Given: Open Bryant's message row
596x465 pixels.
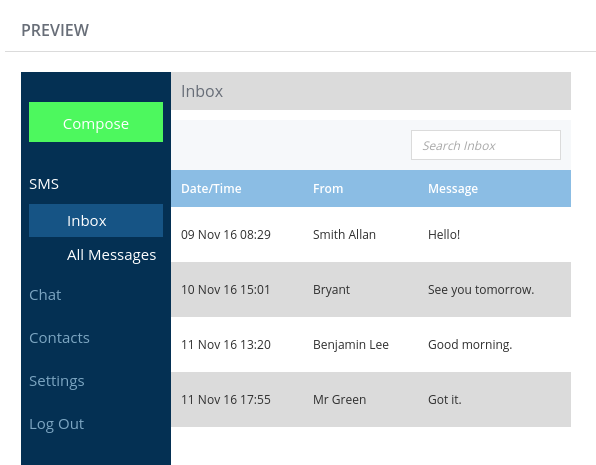Looking at the screenshot, I should coord(371,290).
